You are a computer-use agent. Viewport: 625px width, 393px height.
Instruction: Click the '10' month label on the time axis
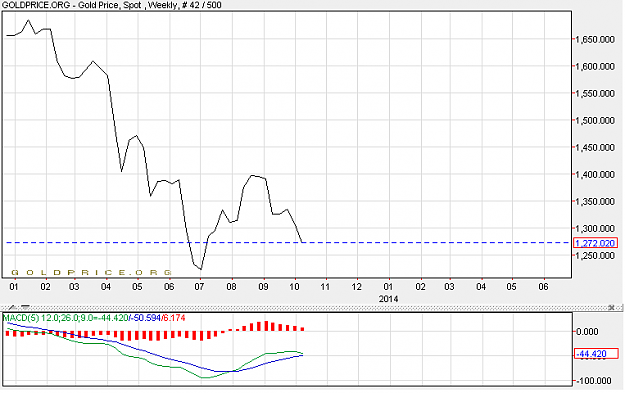[294, 287]
